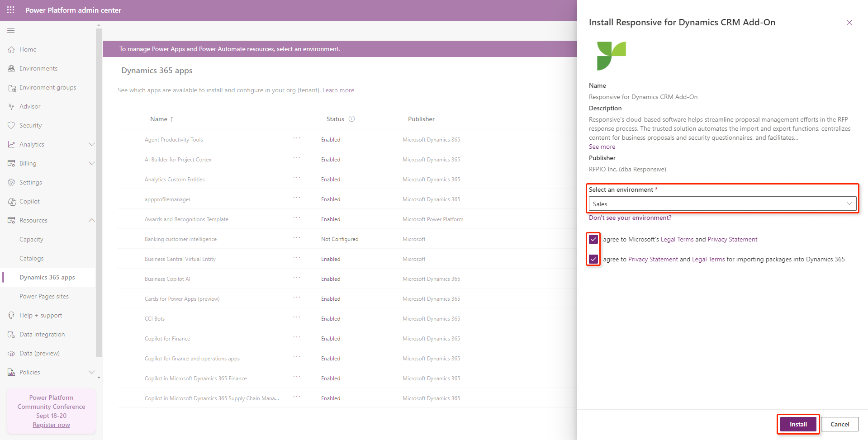Click the Cancel button
This screenshot has height=440, width=868.
840,424
